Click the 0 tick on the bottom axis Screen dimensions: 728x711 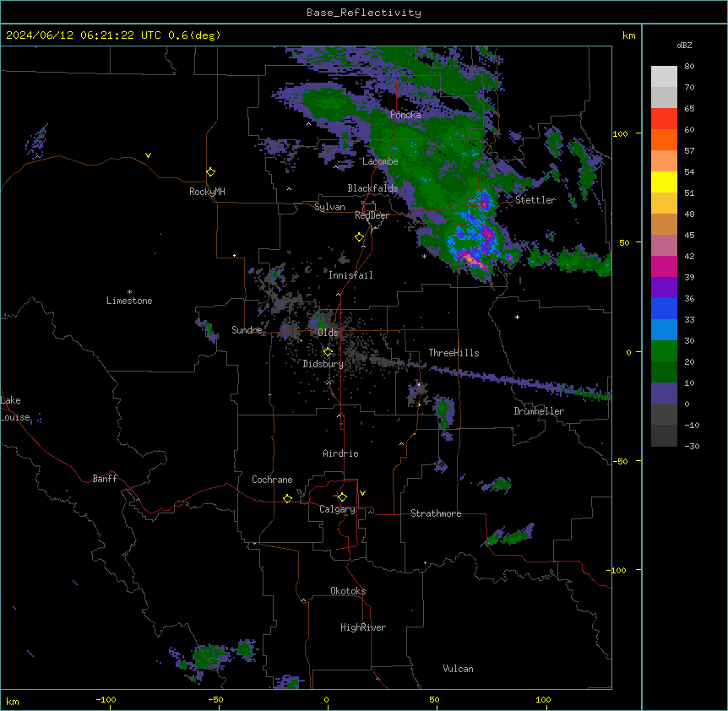326,699
